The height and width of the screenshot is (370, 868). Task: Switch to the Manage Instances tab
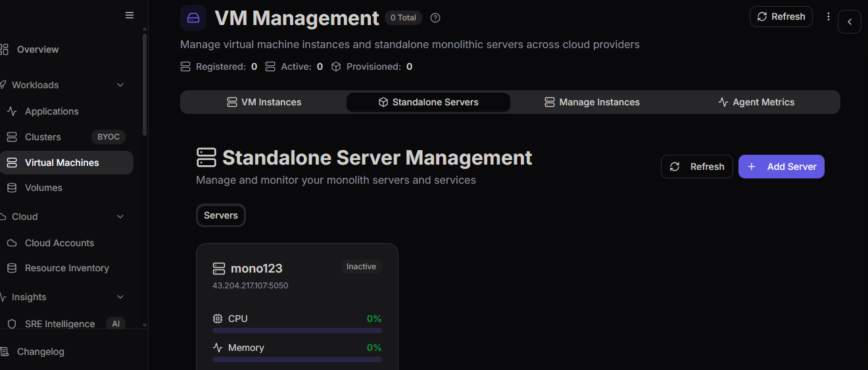pos(592,102)
